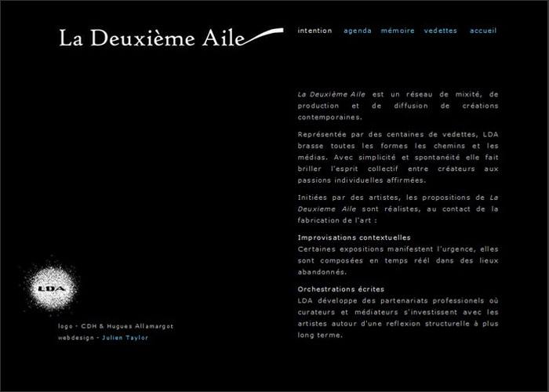This screenshot has height=392, width=549.
Task: Go to the agenda page
Action: [357, 31]
